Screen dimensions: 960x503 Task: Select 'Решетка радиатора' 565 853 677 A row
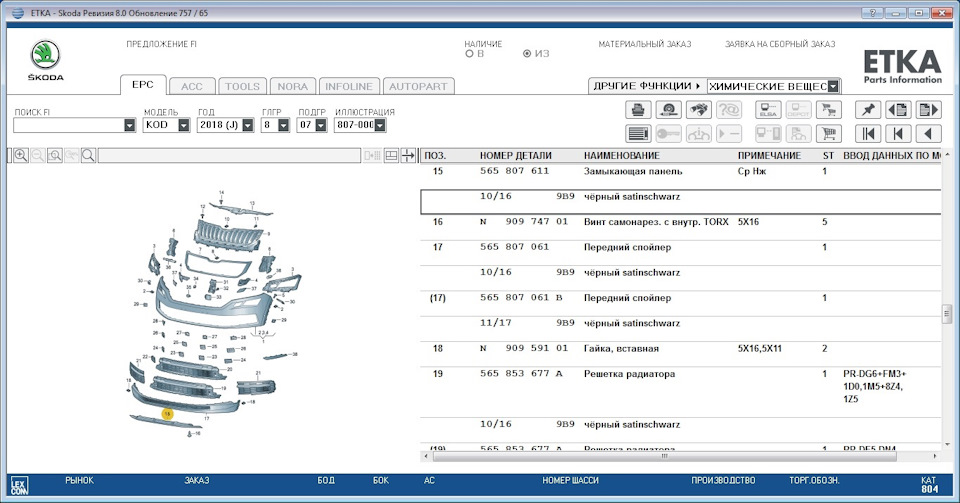point(680,392)
